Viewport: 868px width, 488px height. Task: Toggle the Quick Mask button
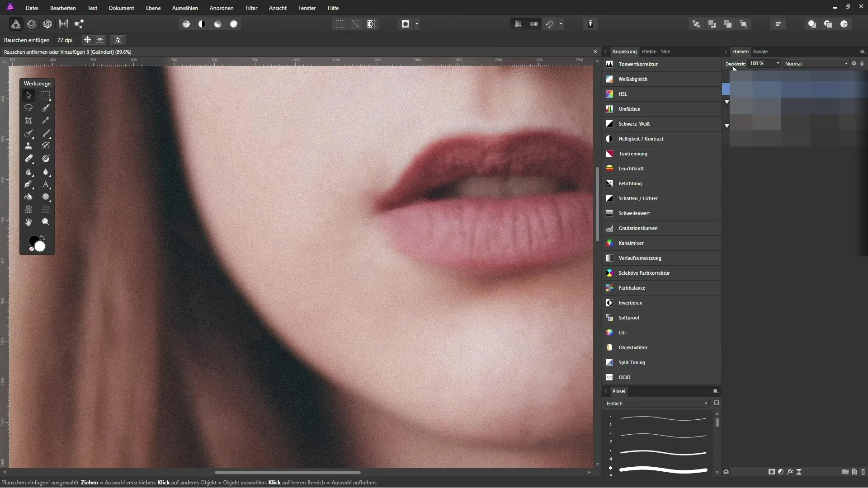[406, 24]
